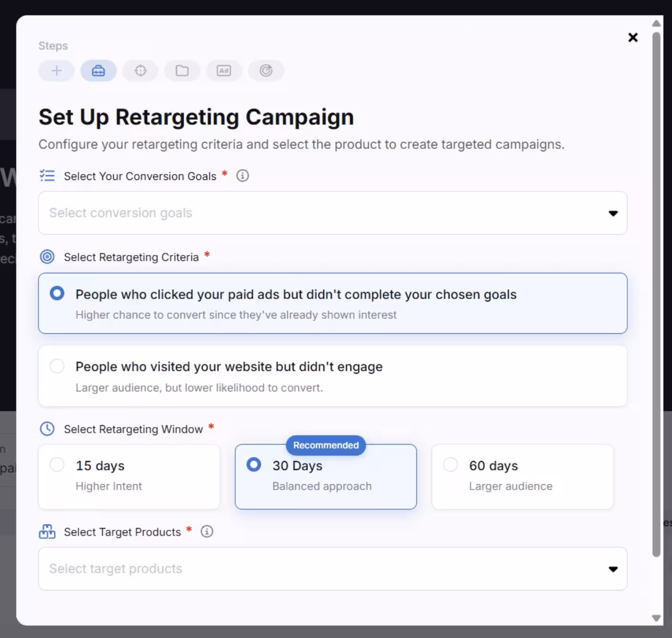Close the retargeting campaign dialog
The image size is (672, 638).
pos(633,37)
